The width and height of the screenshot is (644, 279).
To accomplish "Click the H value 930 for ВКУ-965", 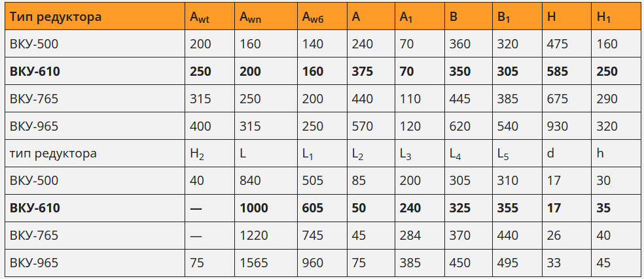I will point(558,126).
